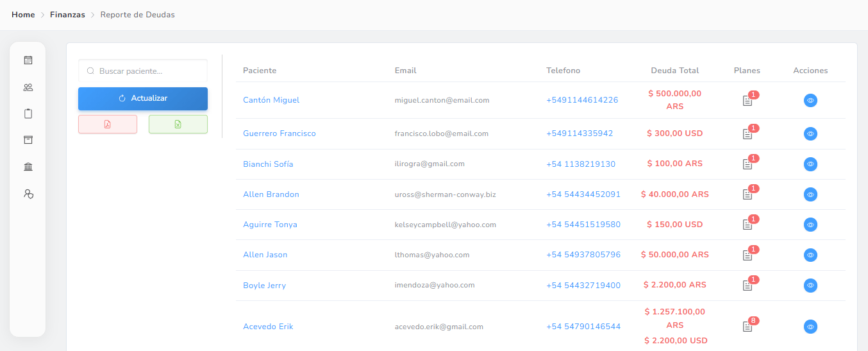
Task: Open patient Bianchi Sofía
Action: tap(268, 164)
